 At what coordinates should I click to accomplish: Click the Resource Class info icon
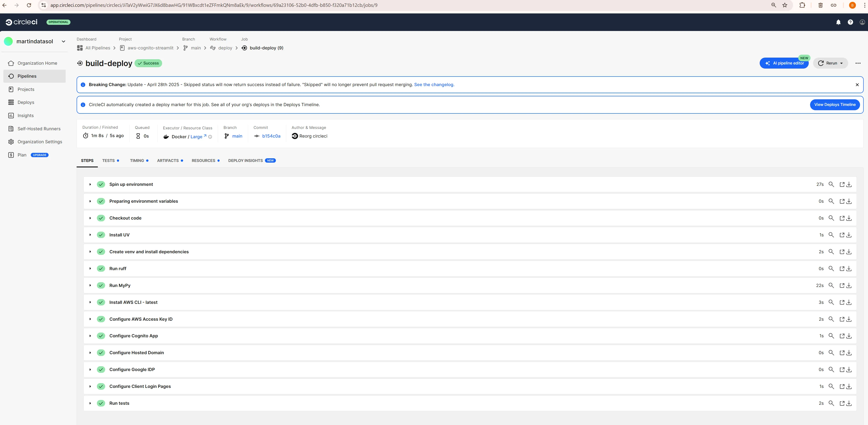(x=210, y=137)
